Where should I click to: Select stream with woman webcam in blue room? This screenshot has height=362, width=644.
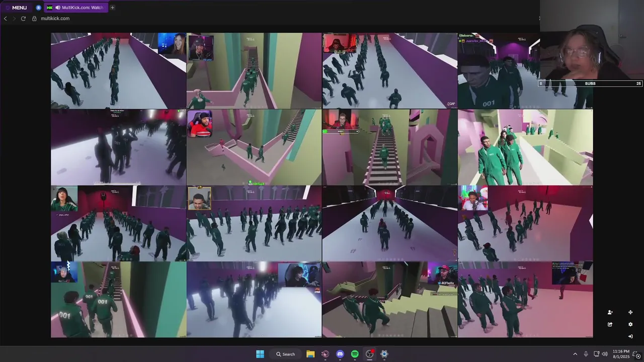118,71
